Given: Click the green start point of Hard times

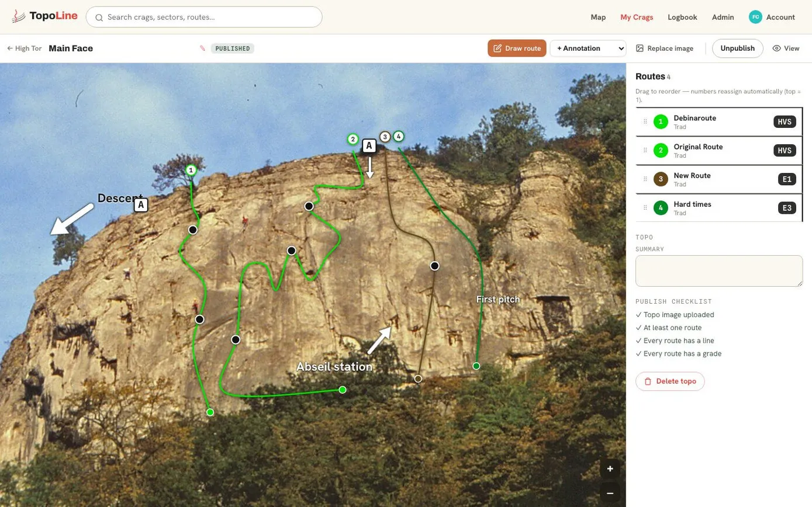Looking at the screenshot, I should tap(476, 366).
